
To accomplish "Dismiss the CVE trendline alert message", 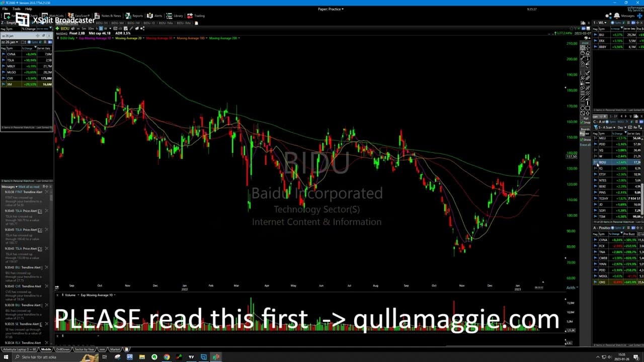I will click(47, 286).
